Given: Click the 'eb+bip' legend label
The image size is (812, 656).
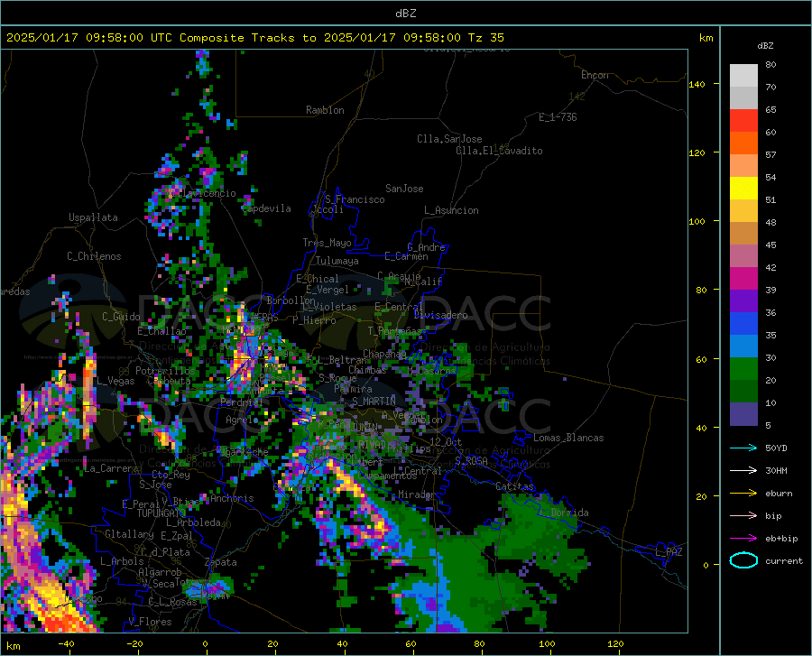Looking at the screenshot, I should (781, 539).
